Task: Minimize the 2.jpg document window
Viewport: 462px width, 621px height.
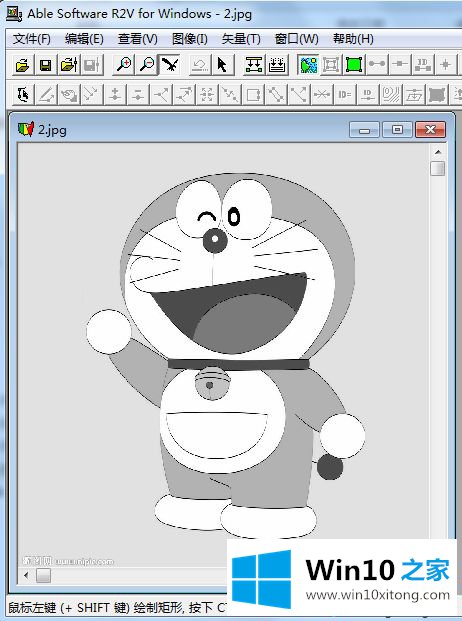Action: point(365,130)
